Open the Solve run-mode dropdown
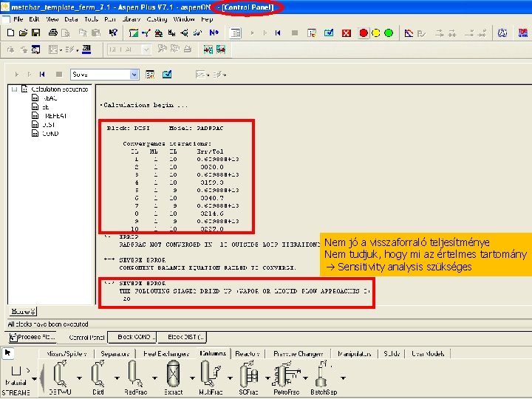The height and width of the screenshot is (399, 532). (x=134, y=75)
